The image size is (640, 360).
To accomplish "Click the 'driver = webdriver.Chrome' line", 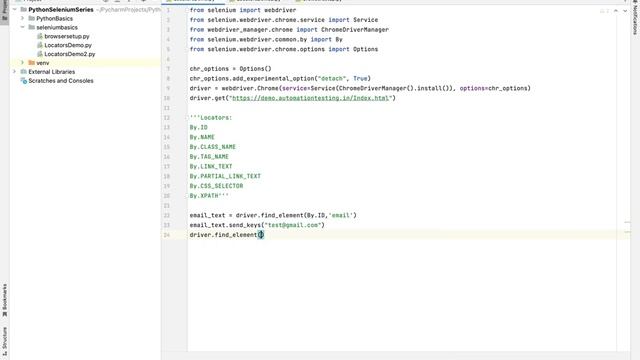I will click(360, 88).
